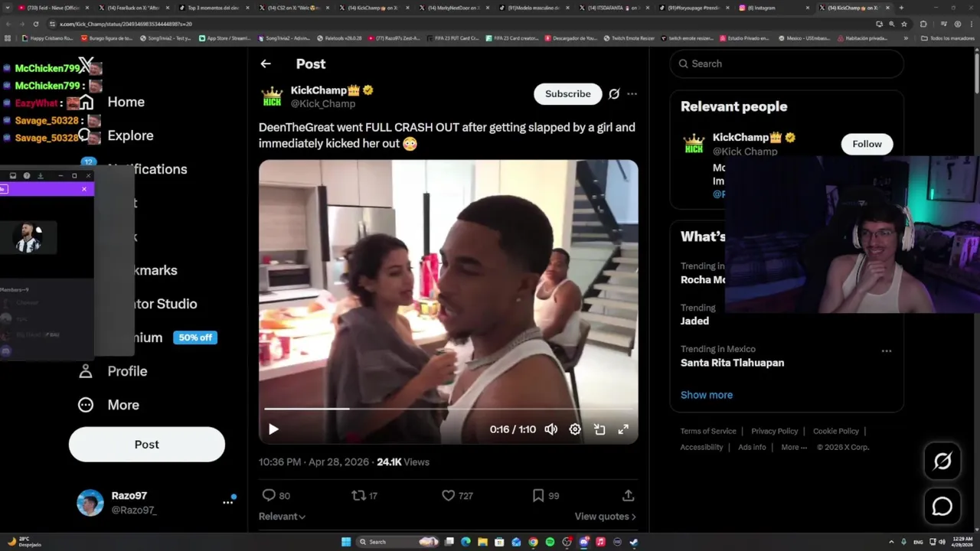Open the Explore navigation item

point(117,135)
